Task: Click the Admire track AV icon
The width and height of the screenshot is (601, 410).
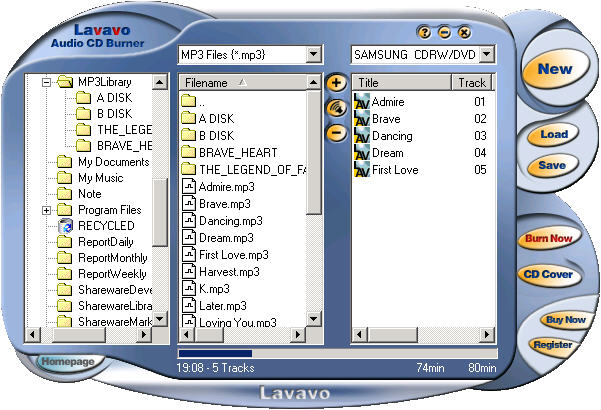Action: coord(361,102)
